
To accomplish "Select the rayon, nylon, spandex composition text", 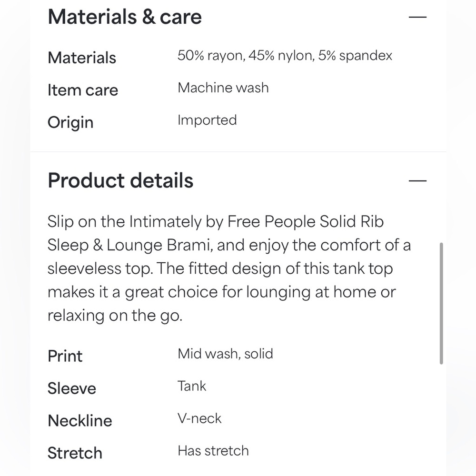I will 285,56.
